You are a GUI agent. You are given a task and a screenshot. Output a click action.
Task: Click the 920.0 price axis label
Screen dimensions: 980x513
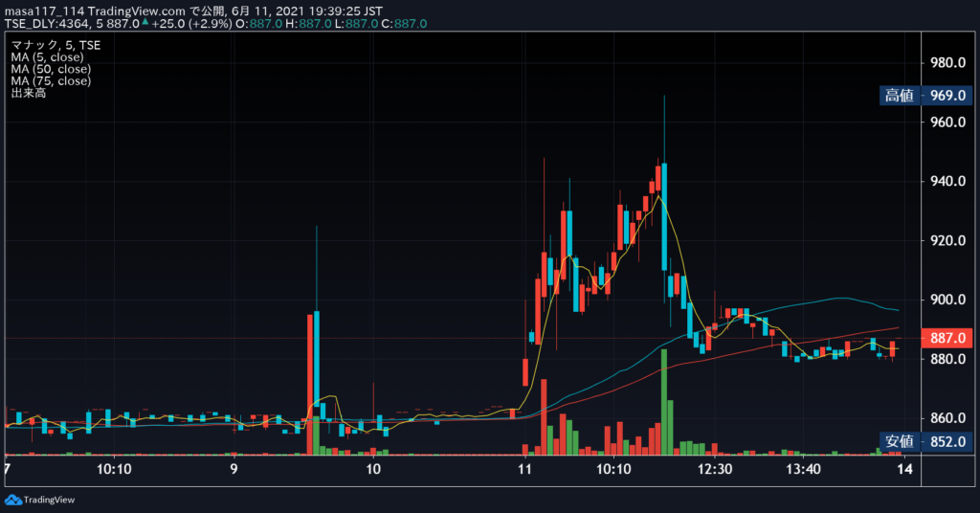pyautogui.click(x=947, y=240)
